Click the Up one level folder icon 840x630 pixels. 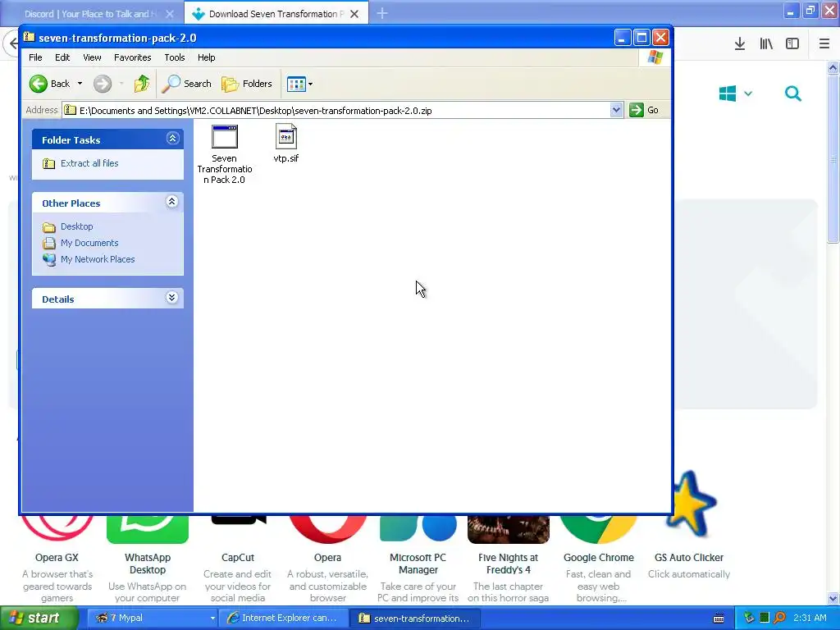tap(142, 84)
